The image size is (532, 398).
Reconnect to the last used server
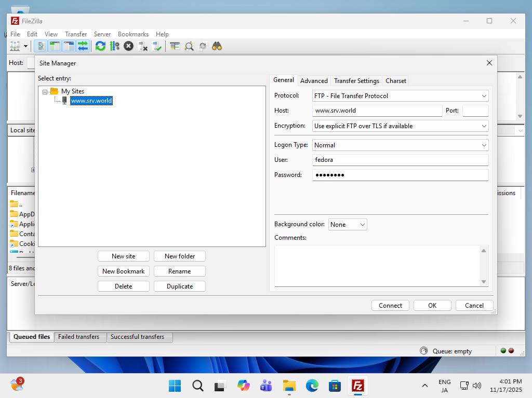pos(157,46)
